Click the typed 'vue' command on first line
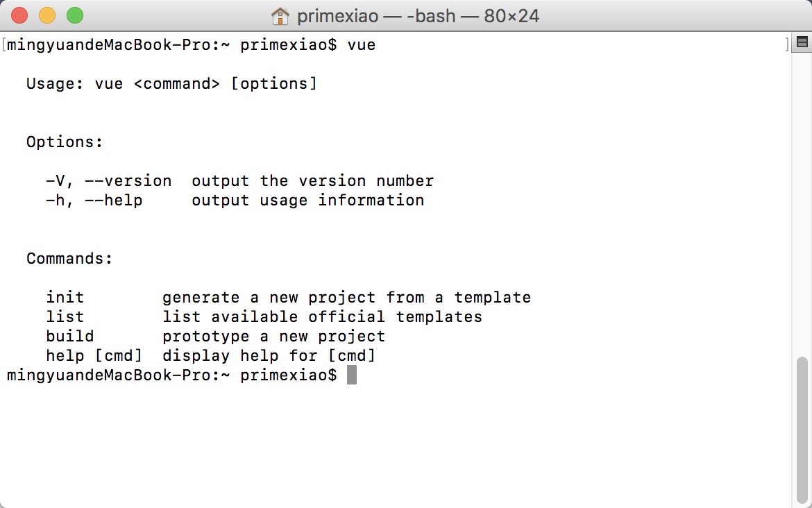Screen dimensions: 812x508 [x=362, y=46]
